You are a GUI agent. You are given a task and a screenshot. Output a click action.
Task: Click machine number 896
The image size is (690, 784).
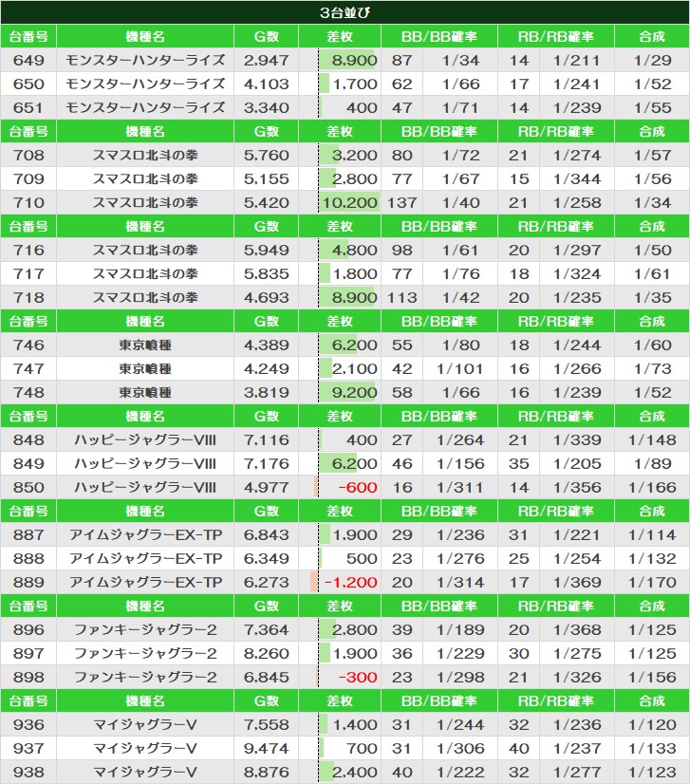pyautogui.click(x=28, y=630)
